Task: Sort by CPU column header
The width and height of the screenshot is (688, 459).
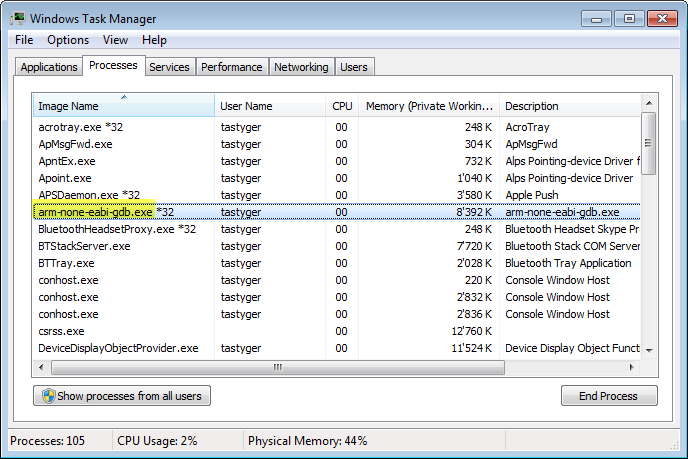Action: (x=342, y=106)
